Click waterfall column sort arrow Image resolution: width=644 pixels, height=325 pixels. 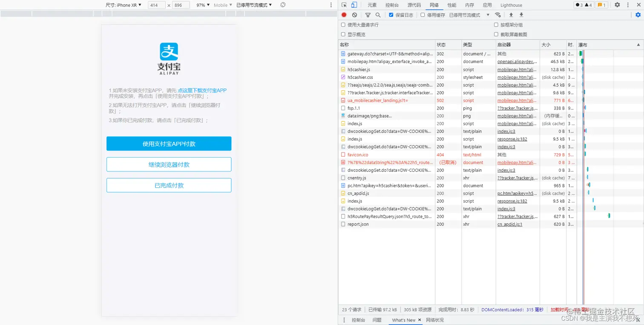pyautogui.click(x=638, y=45)
